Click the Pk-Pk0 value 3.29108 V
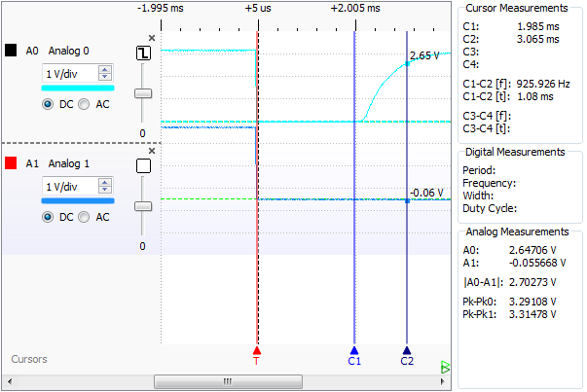 (x=532, y=302)
